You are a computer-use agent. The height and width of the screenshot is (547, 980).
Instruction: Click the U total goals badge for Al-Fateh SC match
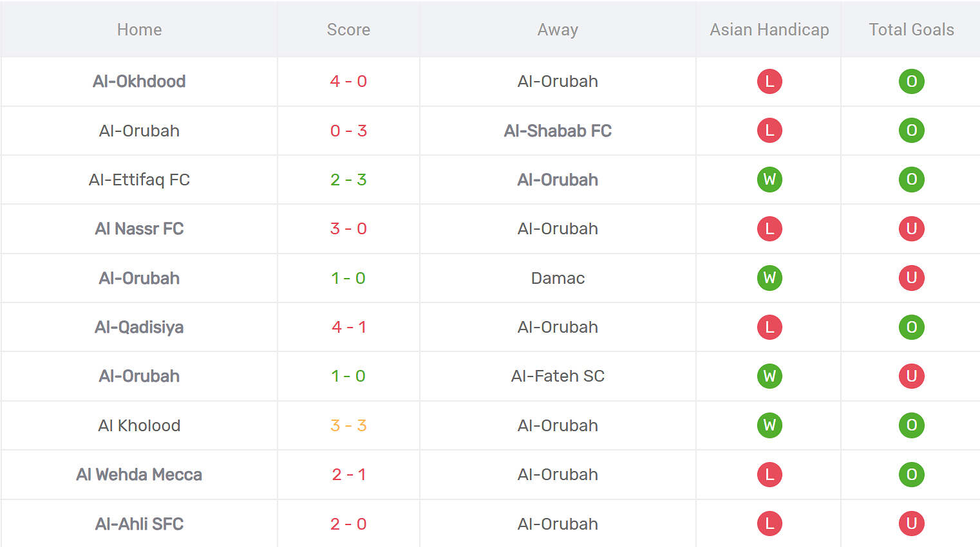click(912, 376)
